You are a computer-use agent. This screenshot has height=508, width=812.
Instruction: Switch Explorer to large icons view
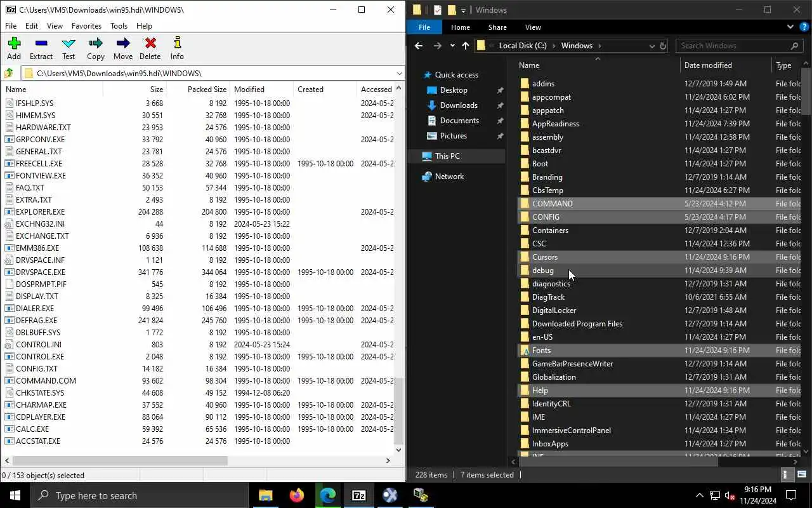[x=801, y=474]
